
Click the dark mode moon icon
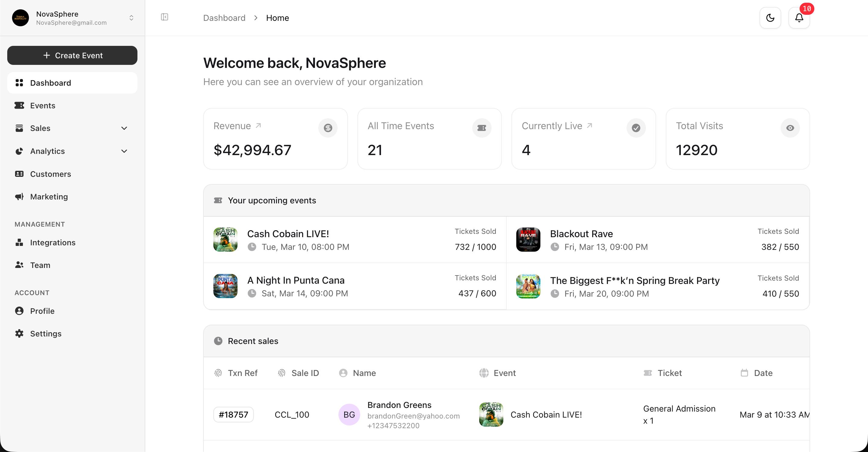click(770, 18)
